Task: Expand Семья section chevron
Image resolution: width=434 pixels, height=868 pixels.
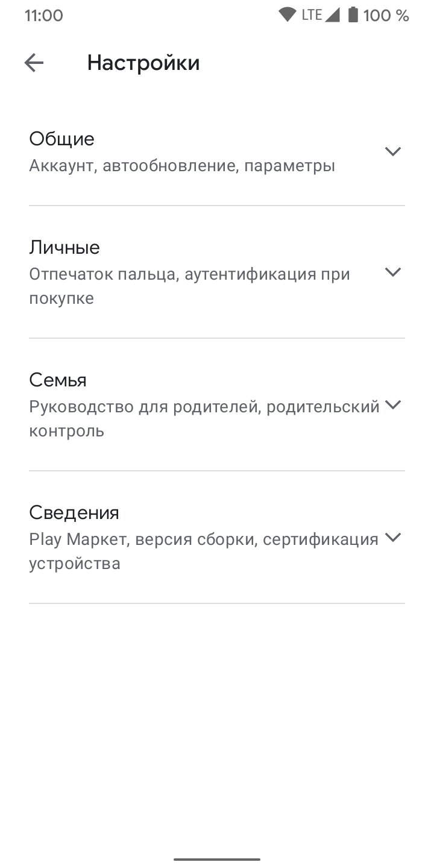Action: 393,404
